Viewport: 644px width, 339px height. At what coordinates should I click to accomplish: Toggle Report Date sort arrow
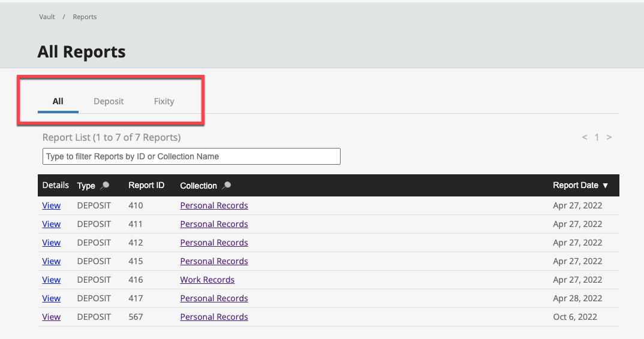tap(606, 186)
